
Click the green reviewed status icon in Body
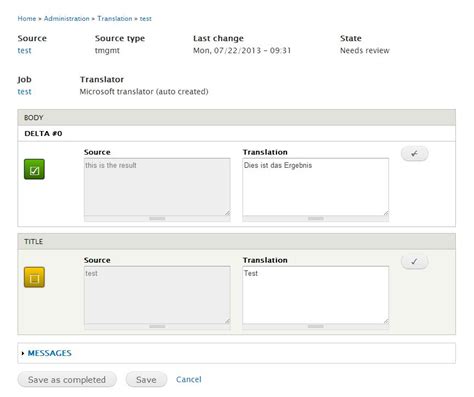34,169
